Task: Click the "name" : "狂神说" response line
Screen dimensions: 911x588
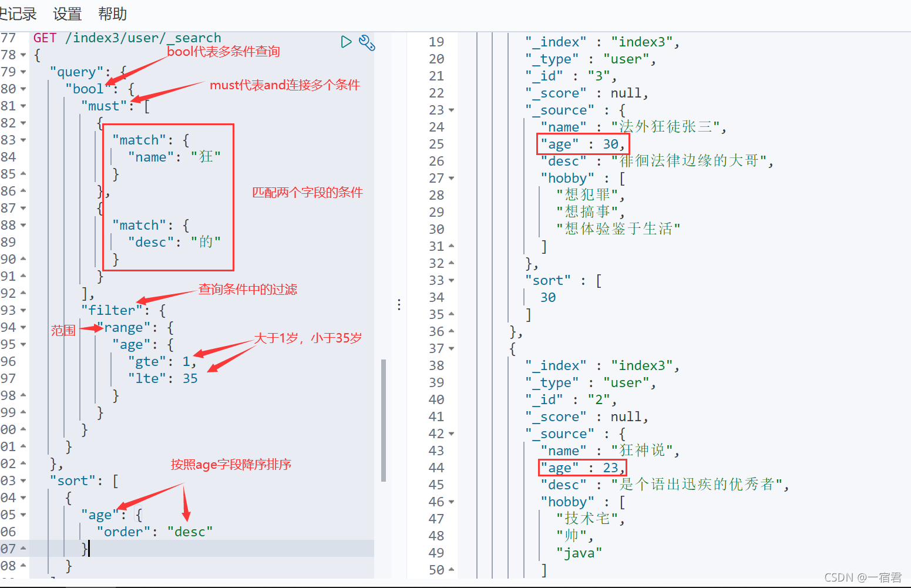Action: [x=610, y=451]
